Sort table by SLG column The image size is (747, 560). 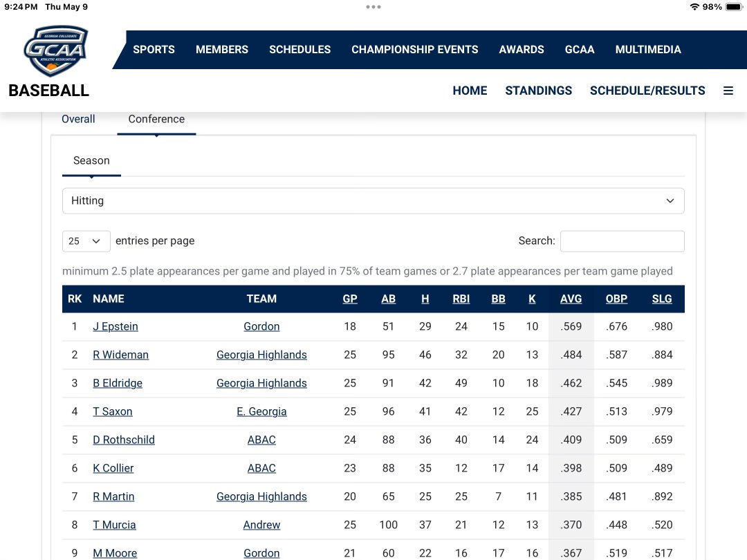pyautogui.click(x=662, y=299)
